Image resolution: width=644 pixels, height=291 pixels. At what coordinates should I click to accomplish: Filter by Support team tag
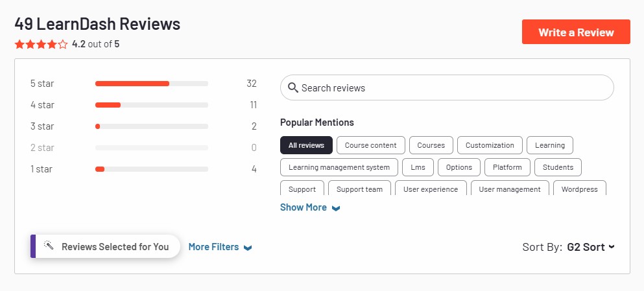[x=359, y=189]
